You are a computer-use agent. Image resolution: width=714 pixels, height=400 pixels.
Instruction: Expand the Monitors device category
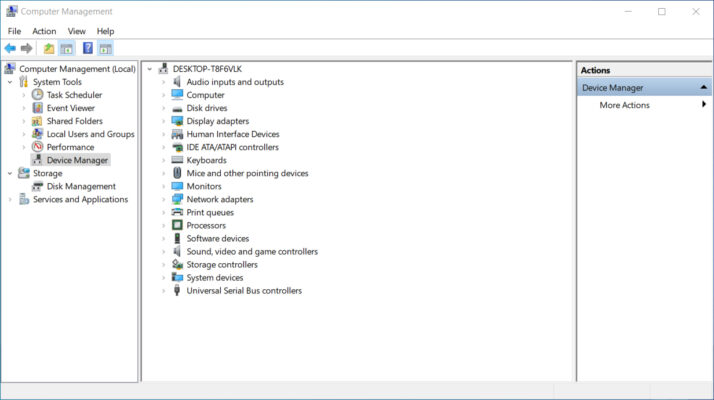(163, 186)
